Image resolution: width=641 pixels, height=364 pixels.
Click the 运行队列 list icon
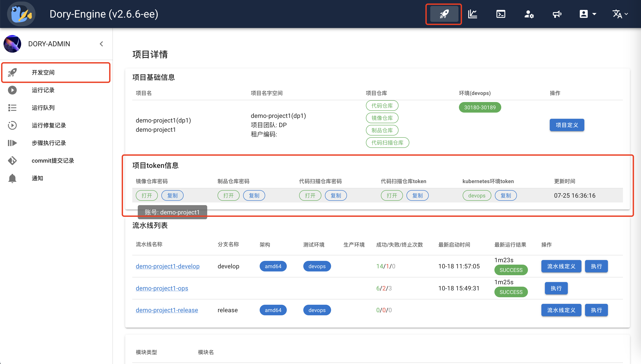click(12, 108)
